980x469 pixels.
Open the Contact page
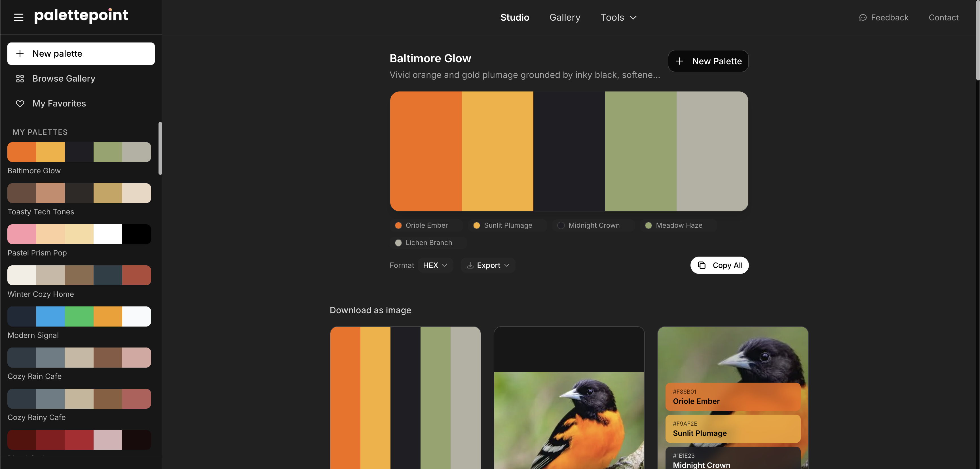(943, 18)
